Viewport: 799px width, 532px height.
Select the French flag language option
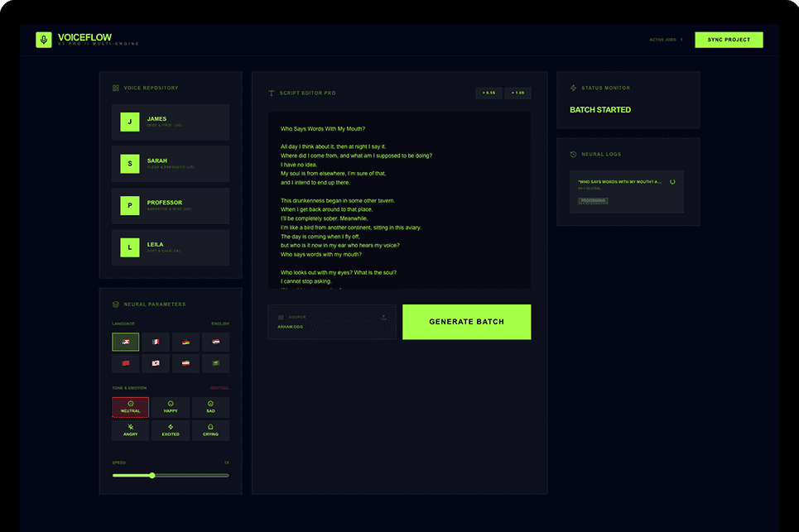(x=154, y=342)
